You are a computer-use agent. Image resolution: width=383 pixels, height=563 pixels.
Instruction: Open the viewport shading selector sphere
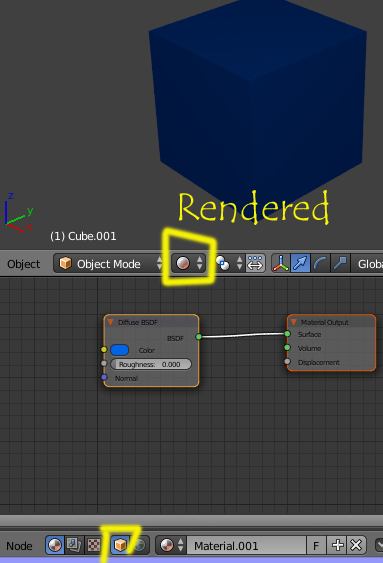click(189, 263)
